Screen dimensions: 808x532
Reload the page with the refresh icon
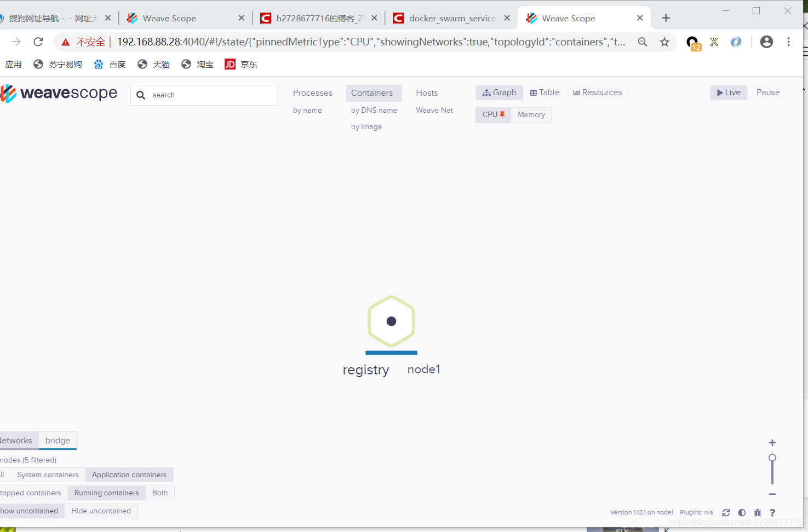[38, 42]
